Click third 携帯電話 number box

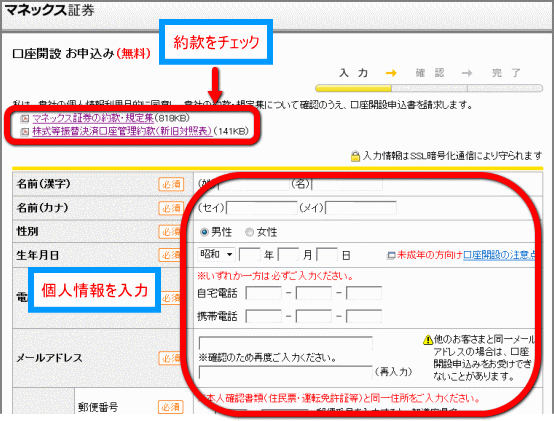pyautogui.click(x=364, y=316)
